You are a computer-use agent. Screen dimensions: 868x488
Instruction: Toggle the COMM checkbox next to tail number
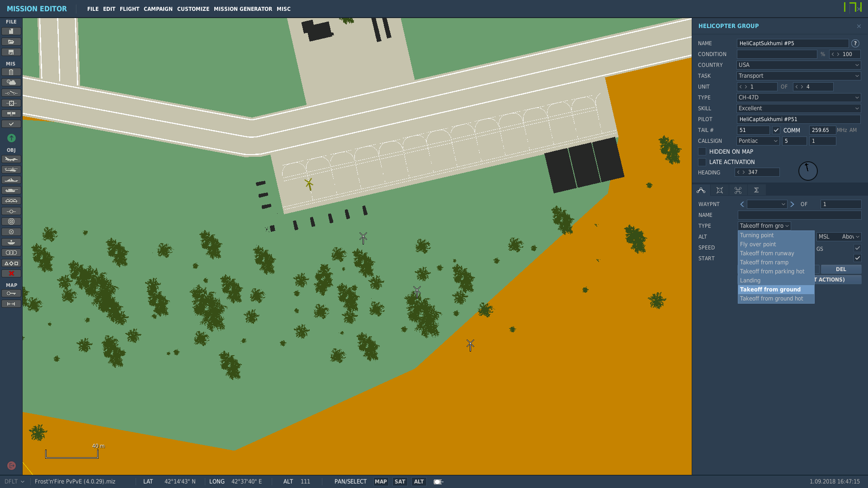point(776,130)
